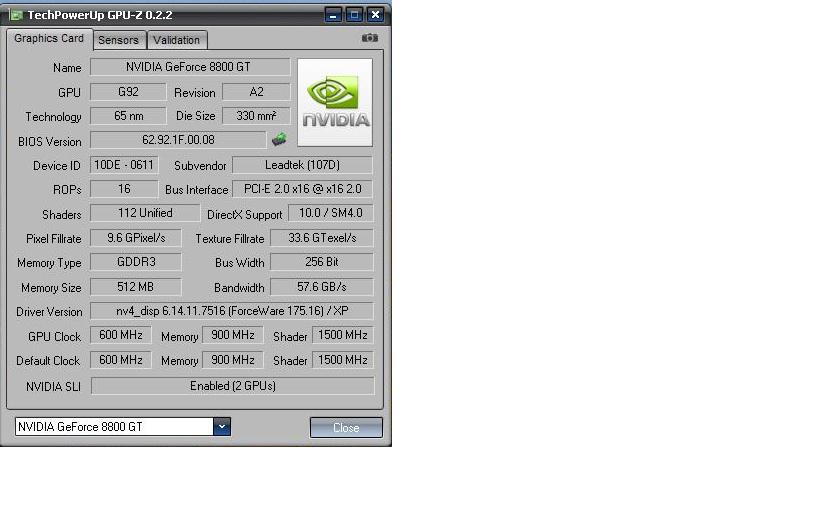
Task: Click the 'Bandwidth' label
Action: click(239, 288)
